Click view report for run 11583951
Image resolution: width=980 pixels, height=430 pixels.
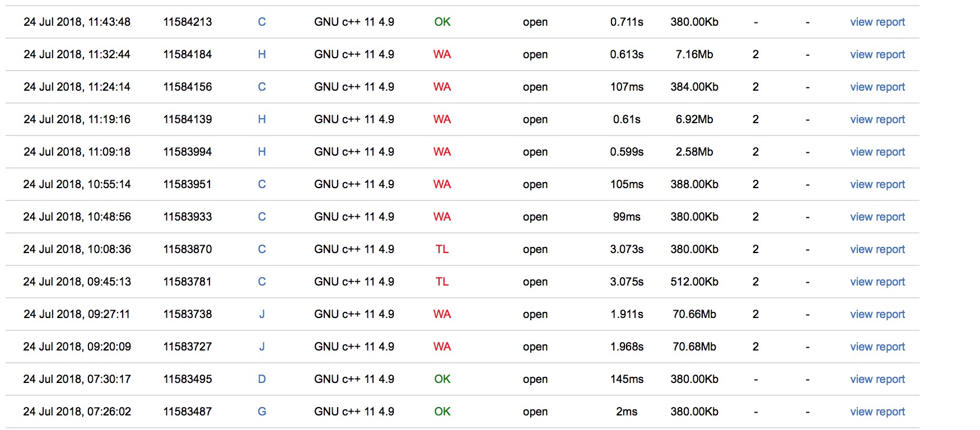click(877, 184)
